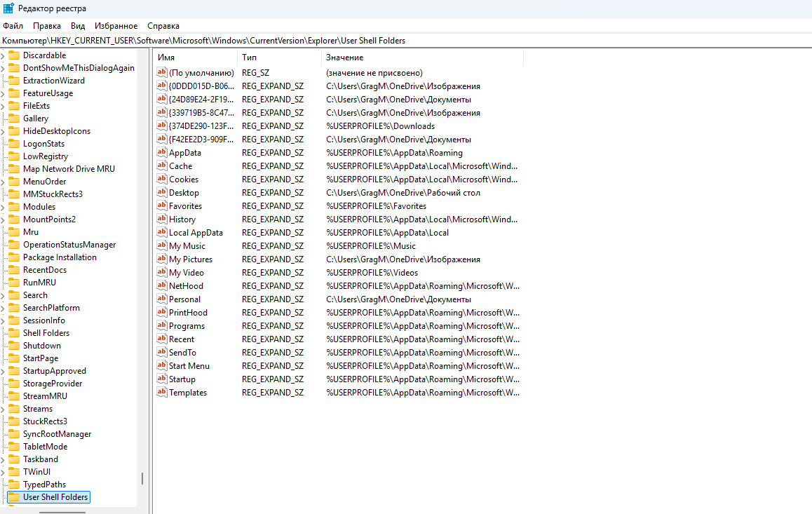Click the %USERPROFILE%\Videos value data
Image resolution: width=812 pixels, height=514 pixels.
(372, 273)
